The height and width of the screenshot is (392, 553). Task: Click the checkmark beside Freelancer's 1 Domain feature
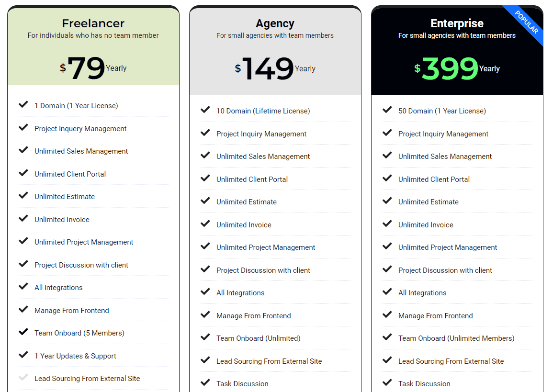point(23,105)
